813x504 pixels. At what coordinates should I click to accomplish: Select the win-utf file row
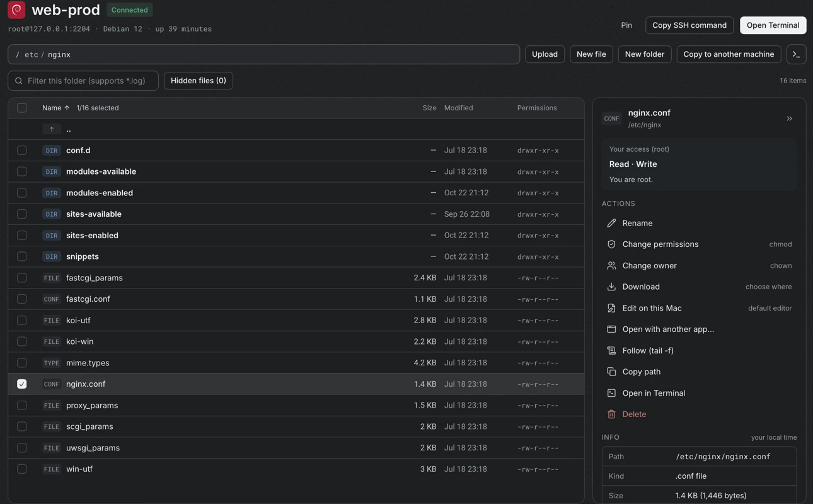point(296,469)
